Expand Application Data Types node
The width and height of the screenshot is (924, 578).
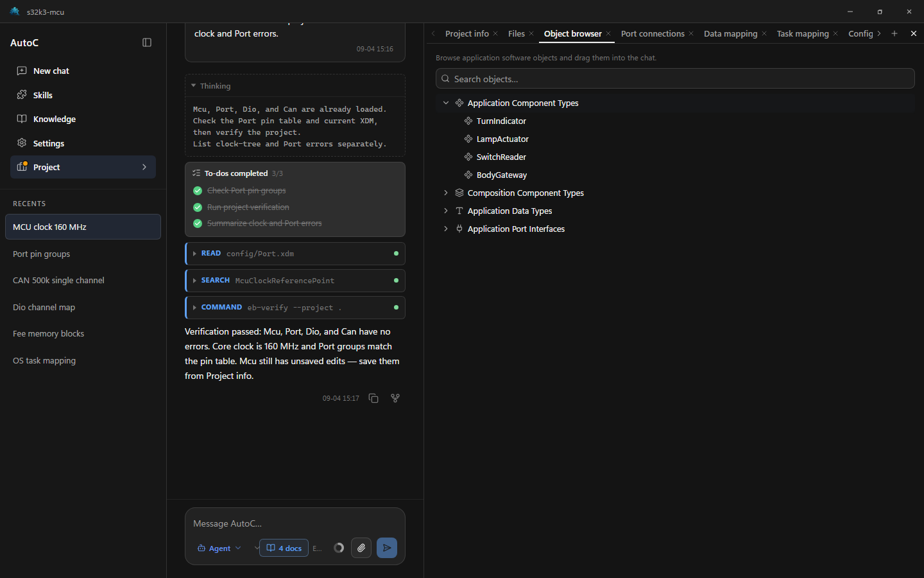click(x=446, y=211)
